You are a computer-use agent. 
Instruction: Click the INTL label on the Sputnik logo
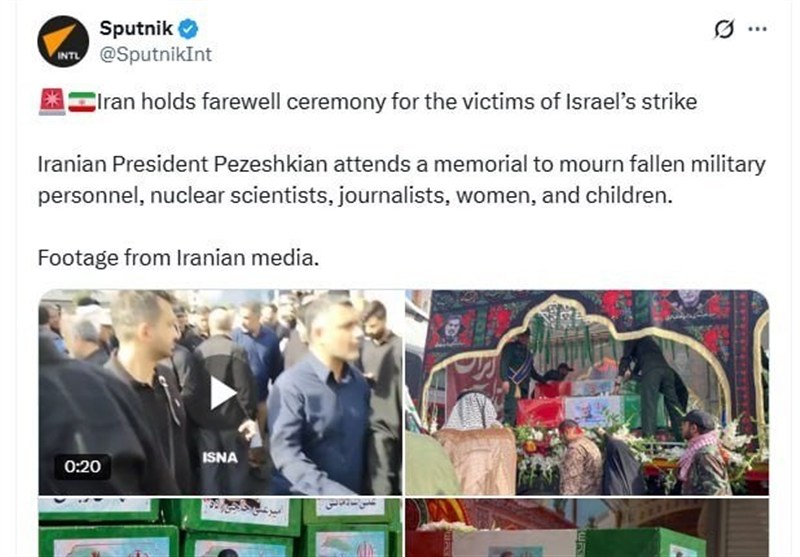tap(68, 56)
